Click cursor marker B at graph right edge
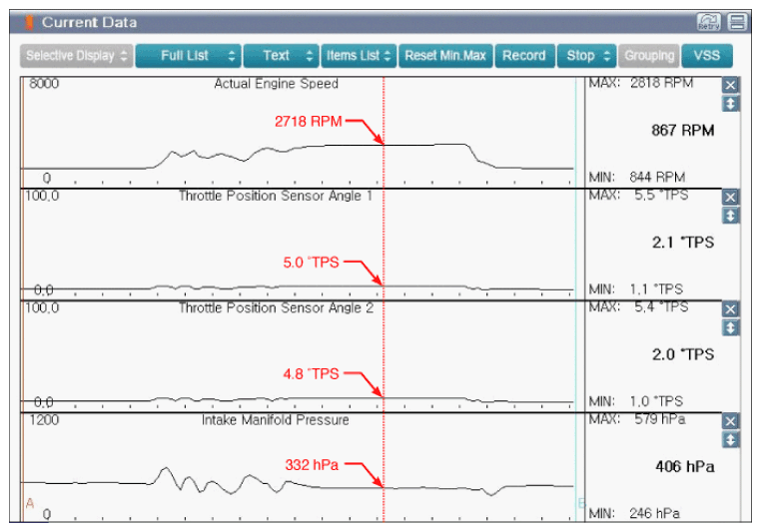 coord(581,503)
